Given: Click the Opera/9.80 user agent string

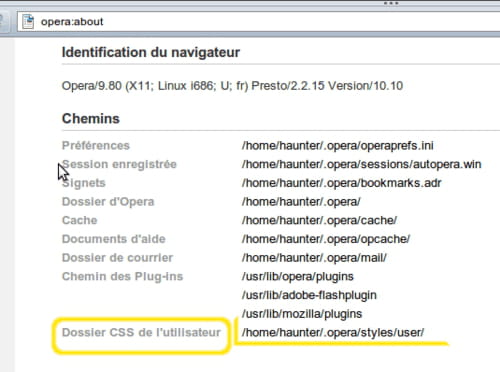Looking at the screenshot, I should pyautogui.click(x=232, y=86).
